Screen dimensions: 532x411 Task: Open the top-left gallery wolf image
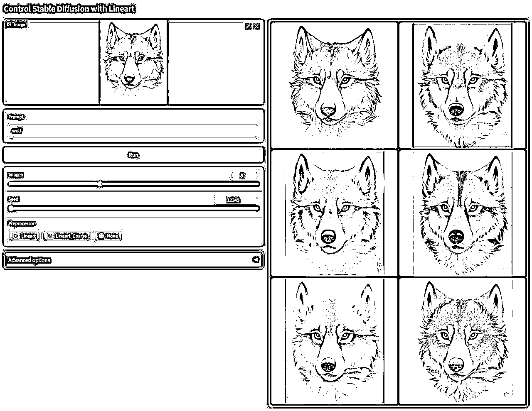[x=334, y=84]
